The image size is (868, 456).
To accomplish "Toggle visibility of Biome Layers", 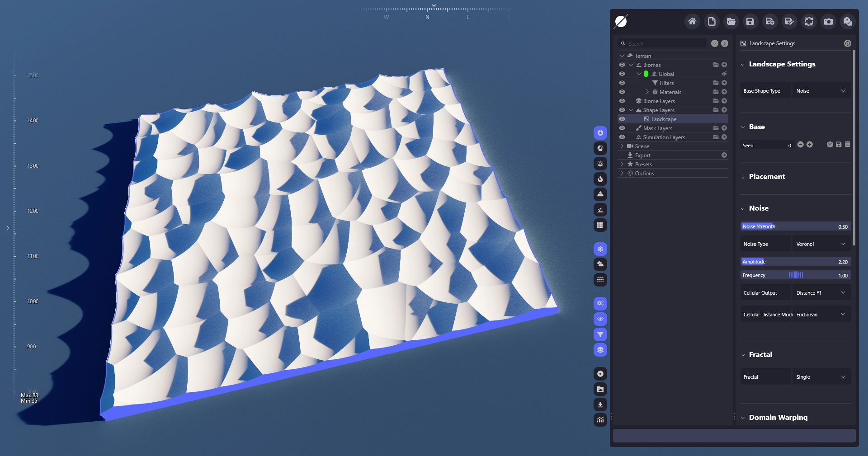I will pos(622,101).
